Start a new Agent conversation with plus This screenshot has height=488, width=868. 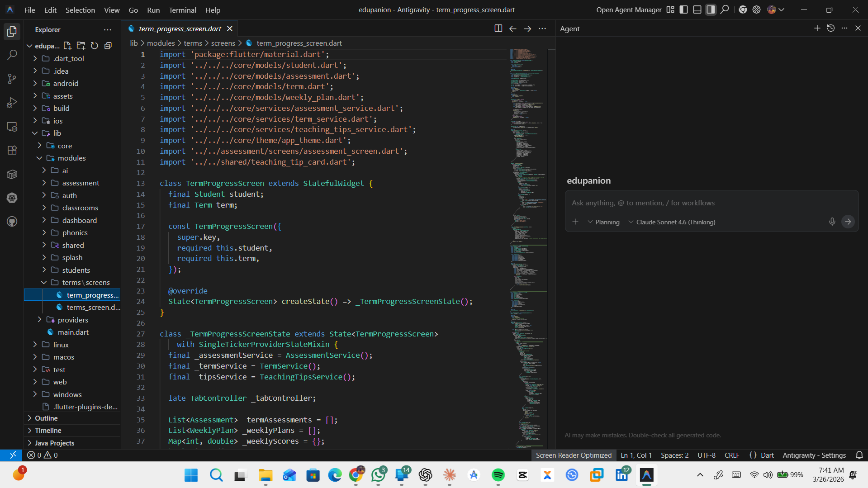coord(817,28)
